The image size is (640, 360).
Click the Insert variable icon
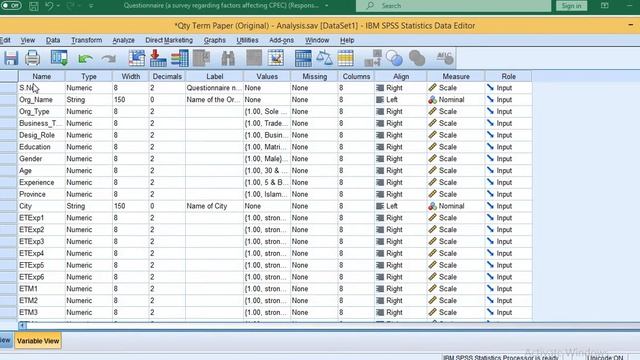click(276, 58)
